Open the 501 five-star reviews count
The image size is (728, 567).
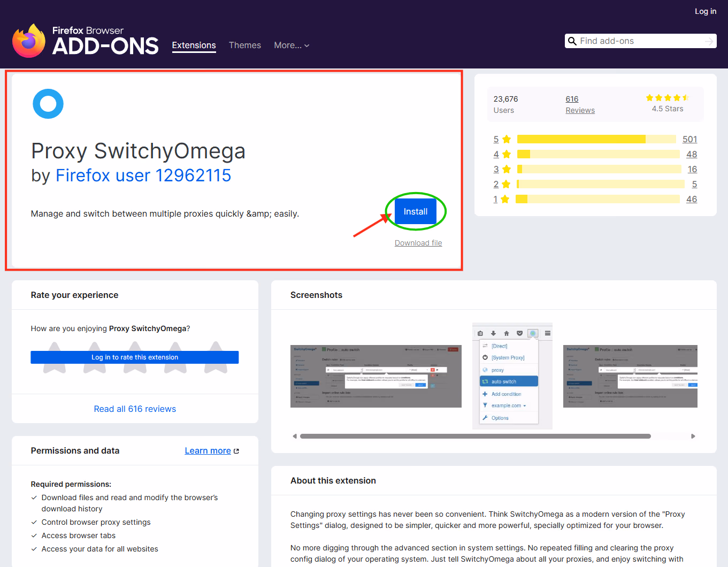click(689, 139)
